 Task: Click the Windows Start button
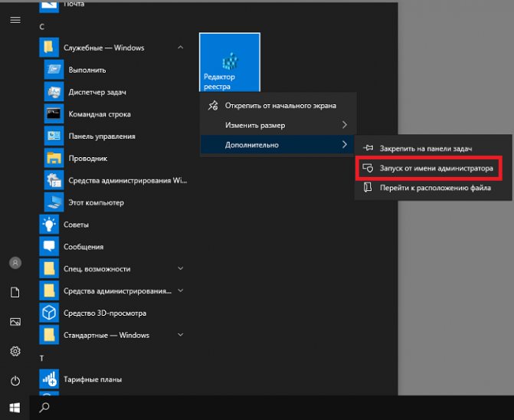click(15, 408)
